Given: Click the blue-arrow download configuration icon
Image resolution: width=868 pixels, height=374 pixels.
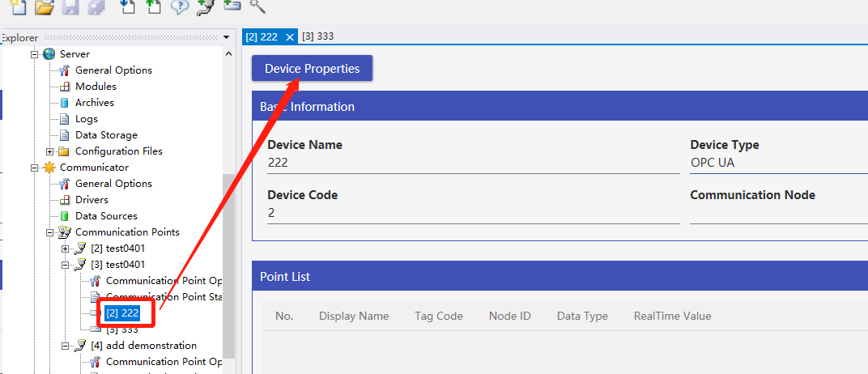Looking at the screenshot, I should [127, 6].
